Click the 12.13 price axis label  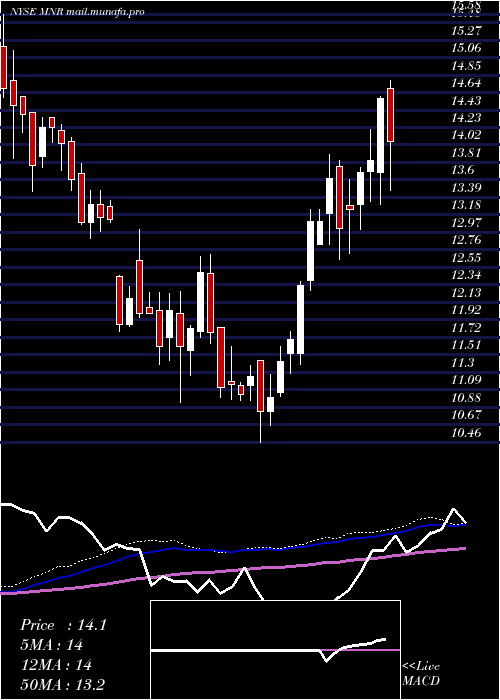pos(467,293)
